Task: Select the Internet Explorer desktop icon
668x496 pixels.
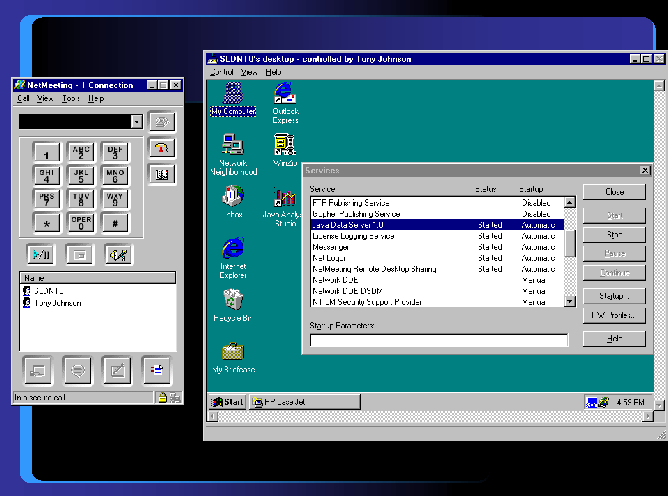Action: click(x=233, y=248)
